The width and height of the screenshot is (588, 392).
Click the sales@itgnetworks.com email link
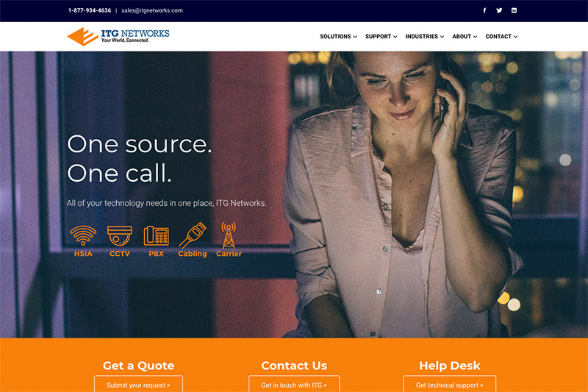152,10
